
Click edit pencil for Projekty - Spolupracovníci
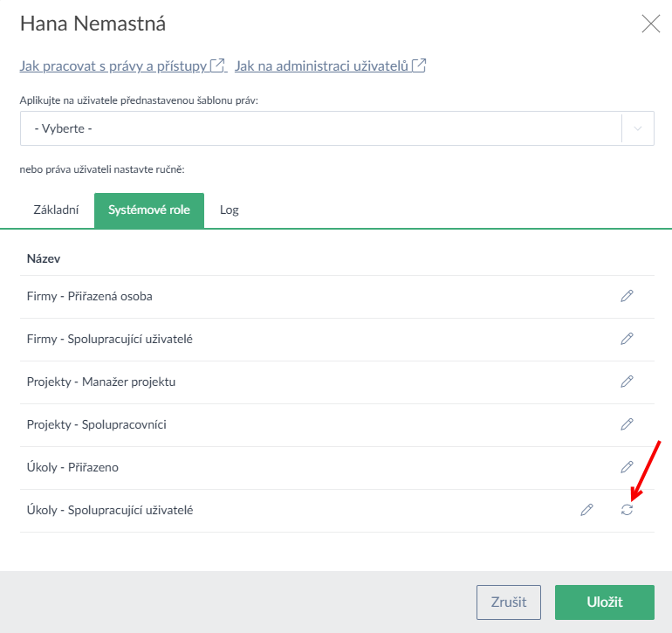click(x=627, y=424)
